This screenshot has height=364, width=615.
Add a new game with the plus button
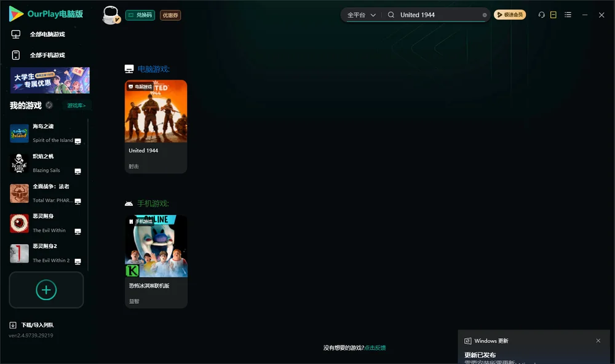[46, 290]
